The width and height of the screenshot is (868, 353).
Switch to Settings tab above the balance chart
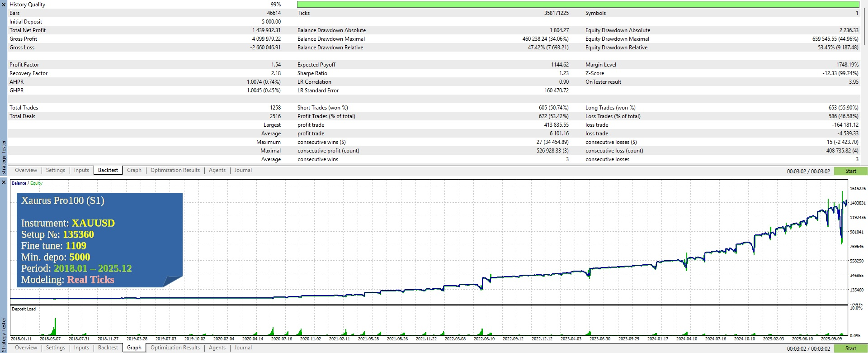click(x=56, y=170)
